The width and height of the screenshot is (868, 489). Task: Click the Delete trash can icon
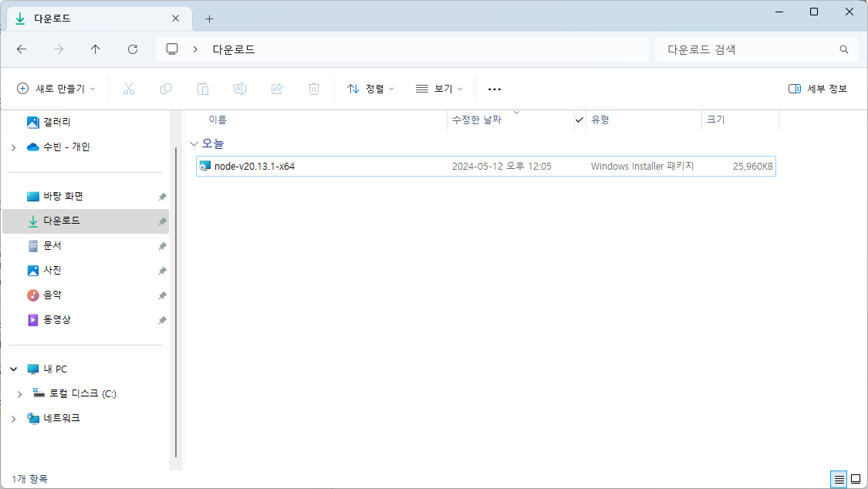point(314,89)
